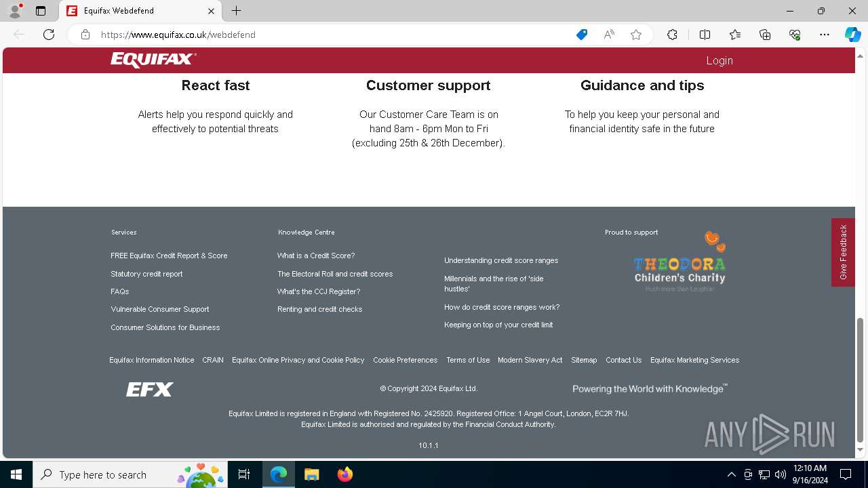Click the Equifax logo in the header
868x488 pixels.
154,60
